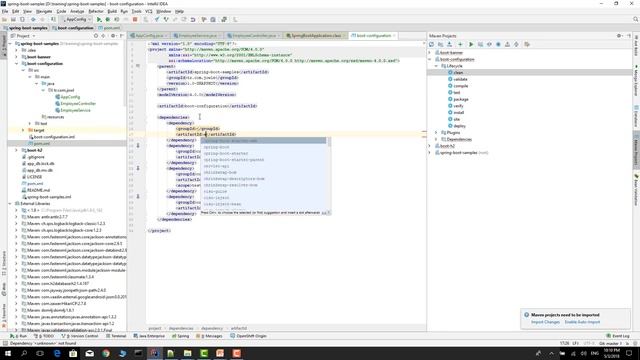Open the Messages tool window
The image size is (640, 360).
point(210,336)
